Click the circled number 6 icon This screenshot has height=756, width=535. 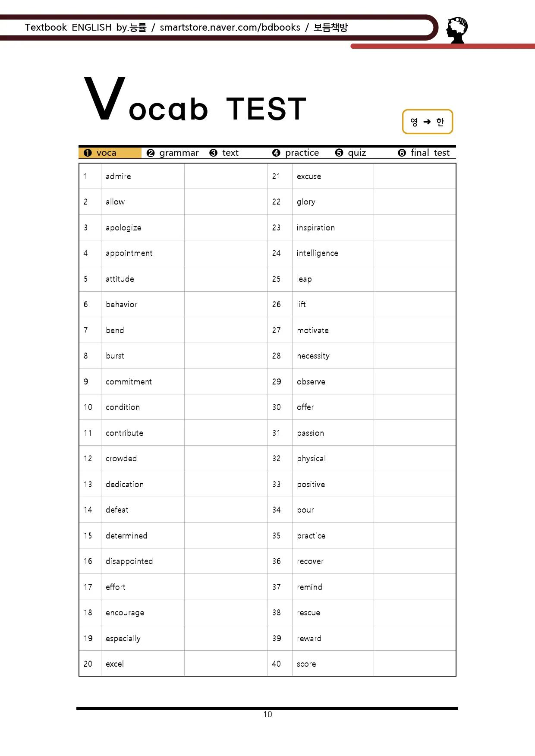[x=402, y=153]
